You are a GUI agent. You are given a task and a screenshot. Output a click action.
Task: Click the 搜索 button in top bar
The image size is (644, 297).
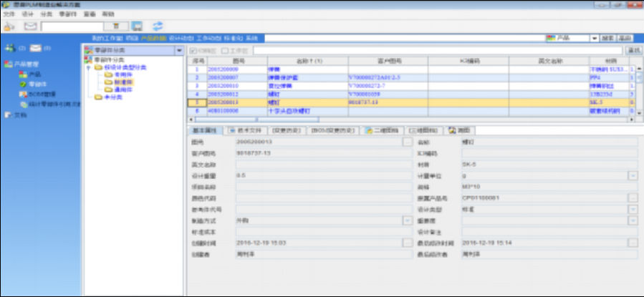point(608,38)
